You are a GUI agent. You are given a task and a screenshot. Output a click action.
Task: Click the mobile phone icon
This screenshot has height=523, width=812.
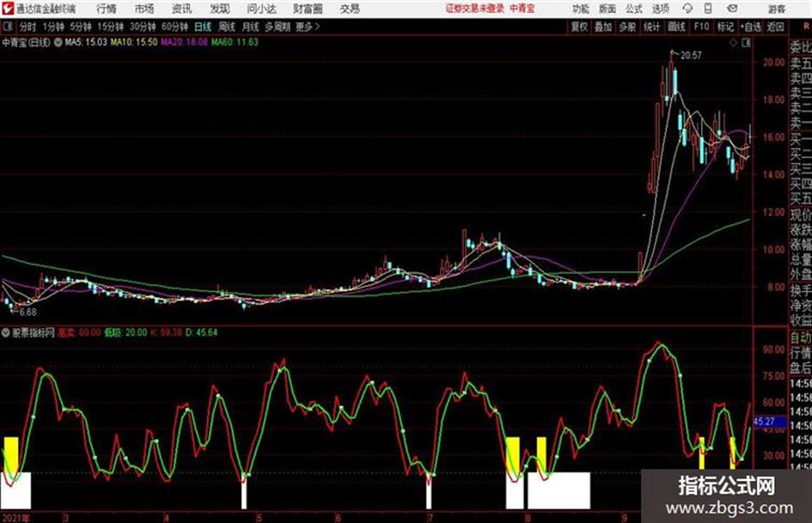[x=708, y=9]
